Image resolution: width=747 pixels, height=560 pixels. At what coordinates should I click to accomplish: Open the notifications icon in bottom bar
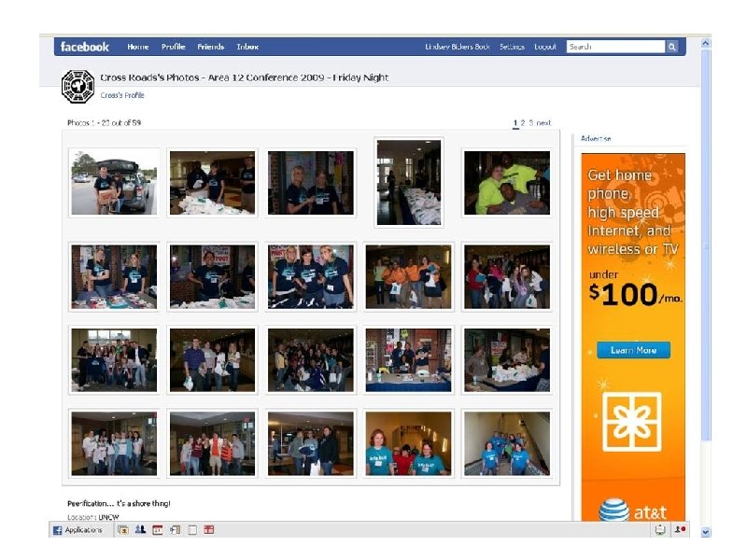pos(660,529)
